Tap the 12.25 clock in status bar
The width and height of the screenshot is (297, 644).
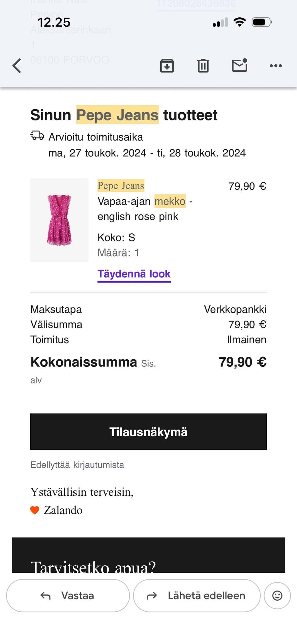[x=54, y=22]
